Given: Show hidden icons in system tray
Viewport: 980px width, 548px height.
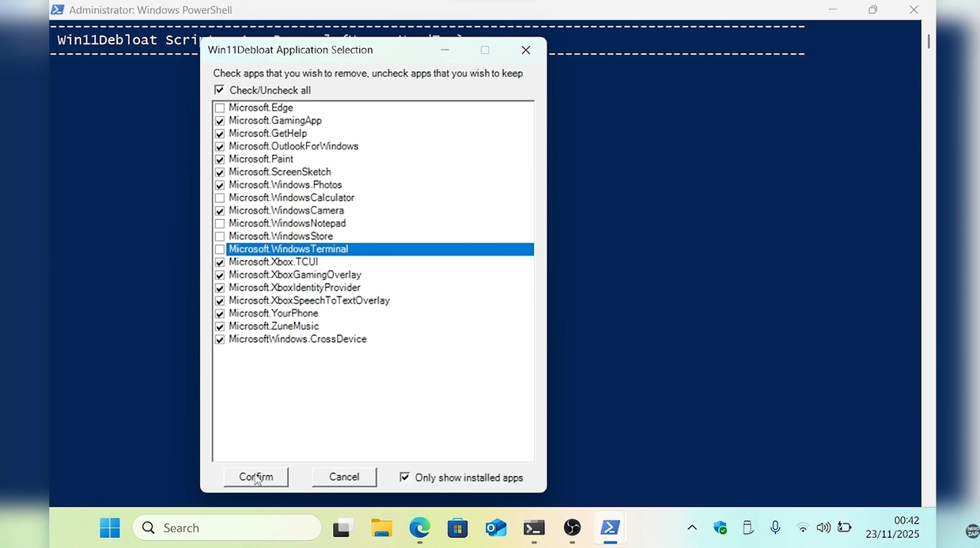Looking at the screenshot, I should coord(692,527).
